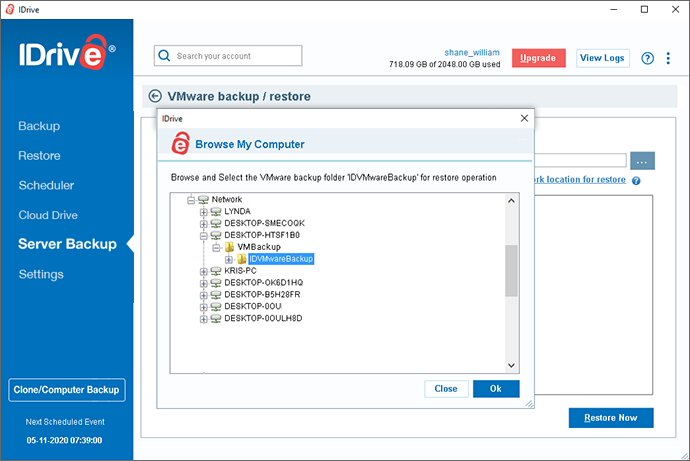Click the Clone/Computer Backup button
The height and width of the screenshot is (461, 690).
click(66, 390)
